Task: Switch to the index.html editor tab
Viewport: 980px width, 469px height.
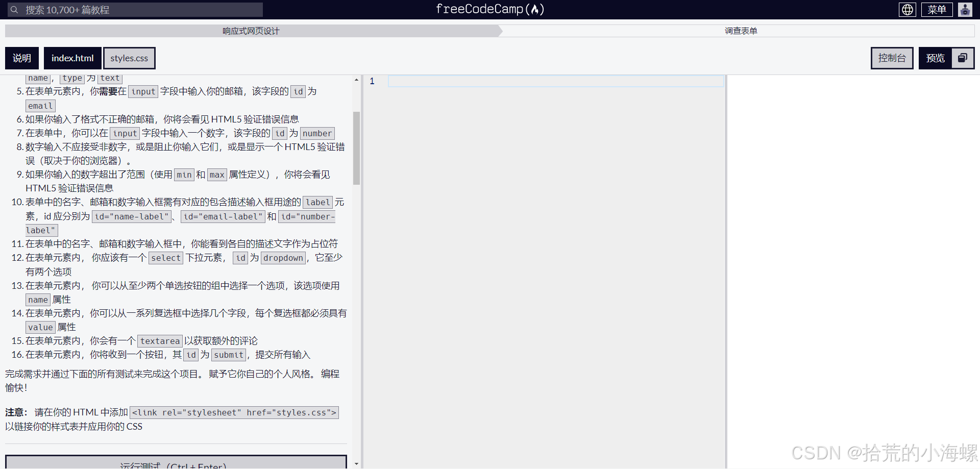Action: 72,58
